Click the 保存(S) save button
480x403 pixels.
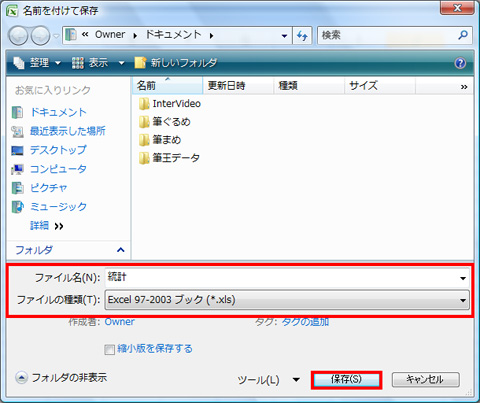coord(346,380)
